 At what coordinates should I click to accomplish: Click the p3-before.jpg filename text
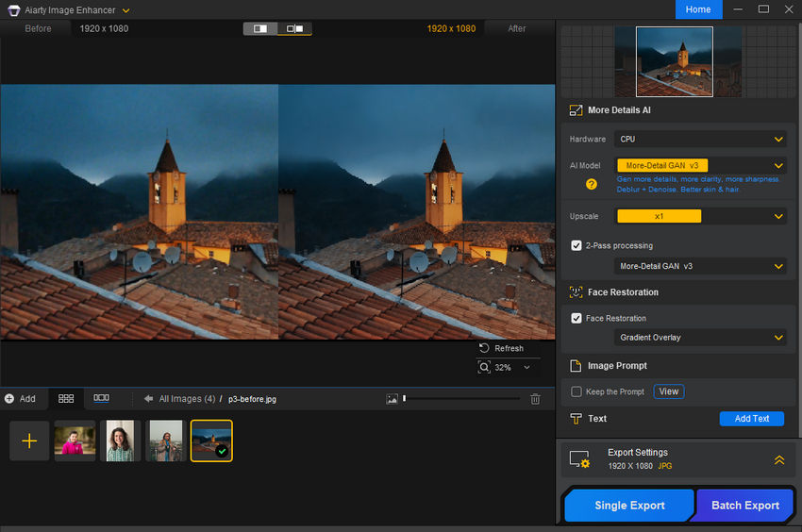click(x=252, y=399)
